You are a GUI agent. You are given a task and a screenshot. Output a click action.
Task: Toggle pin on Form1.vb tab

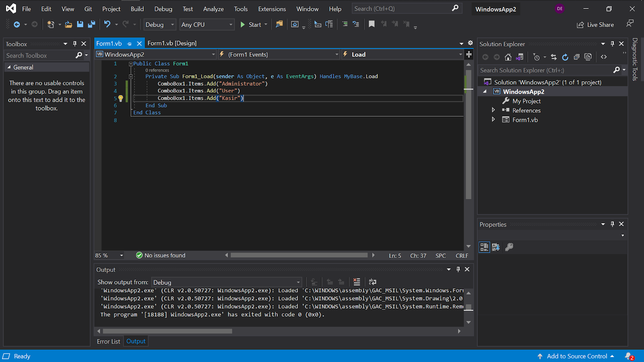coord(129,43)
